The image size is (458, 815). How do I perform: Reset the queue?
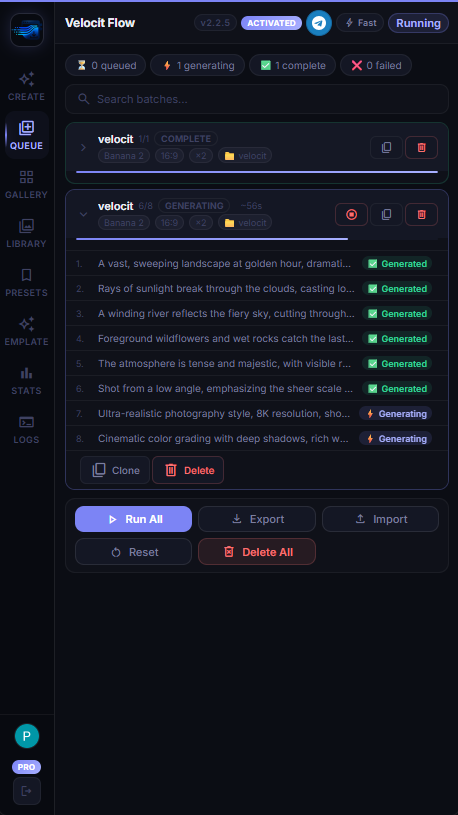[x=134, y=552]
